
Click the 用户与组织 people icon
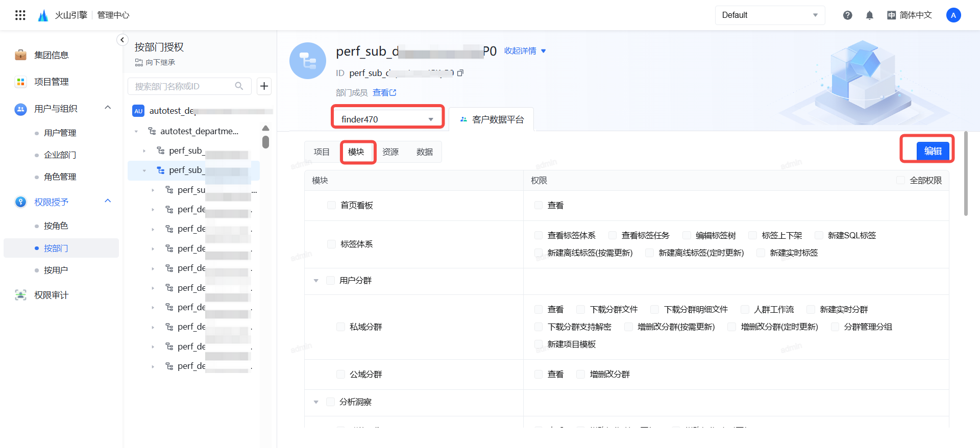coord(20,109)
